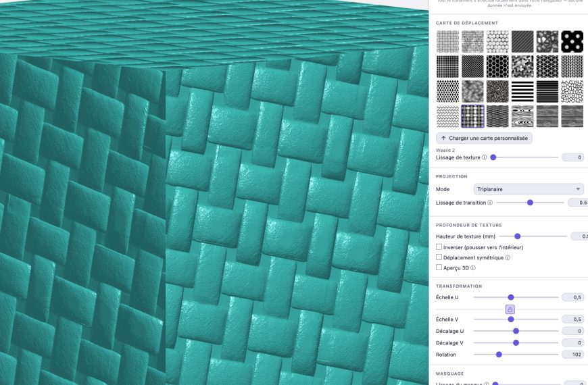Click the Lissage de transition slider handle

pos(530,203)
